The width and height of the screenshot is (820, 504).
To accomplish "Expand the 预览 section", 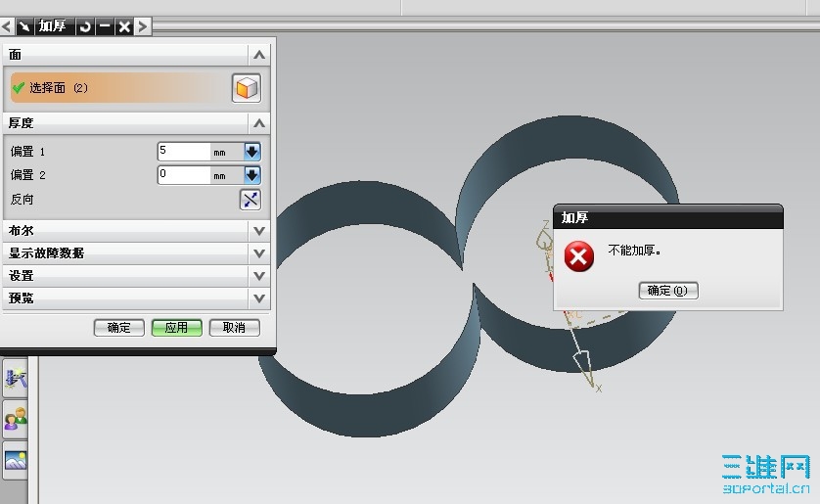I will pos(259,298).
